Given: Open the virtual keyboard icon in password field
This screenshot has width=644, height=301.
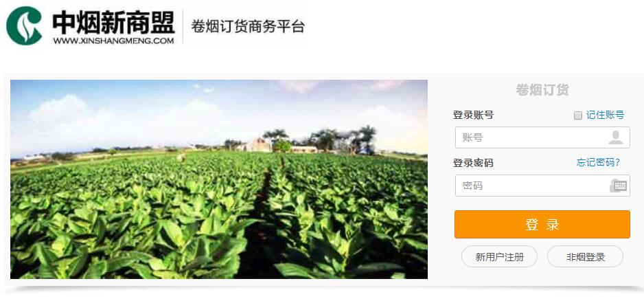Looking at the screenshot, I should click(618, 186).
